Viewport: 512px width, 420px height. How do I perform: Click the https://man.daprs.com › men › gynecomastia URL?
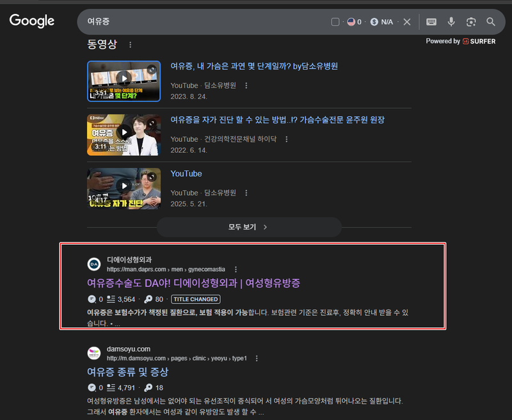pos(166,269)
